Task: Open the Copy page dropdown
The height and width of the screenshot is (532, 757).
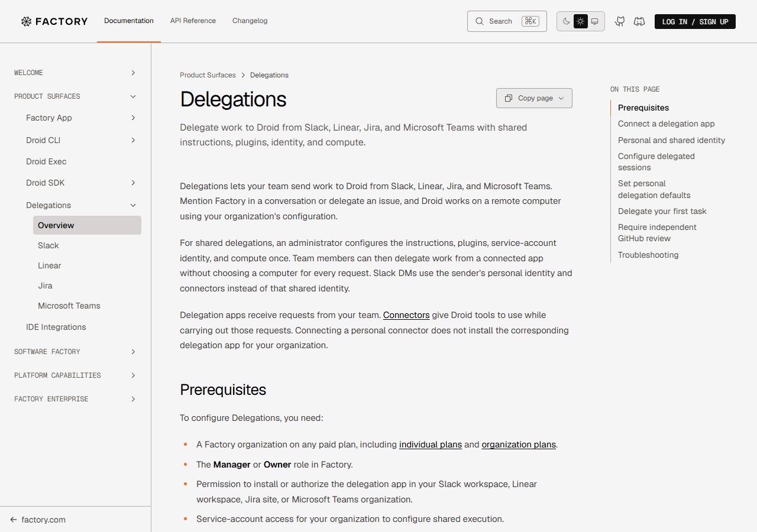Action: click(x=534, y=98)
